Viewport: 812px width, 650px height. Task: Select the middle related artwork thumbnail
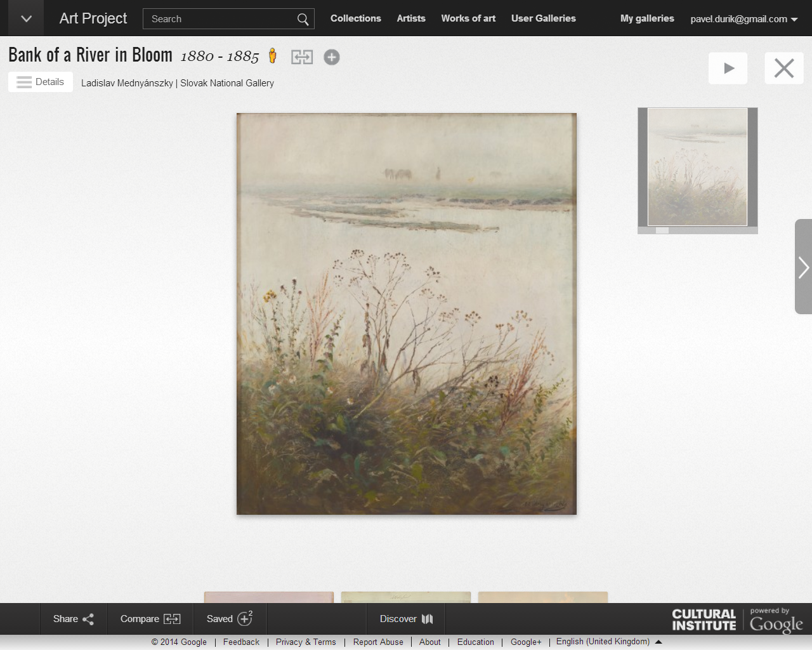pos(406,597)
